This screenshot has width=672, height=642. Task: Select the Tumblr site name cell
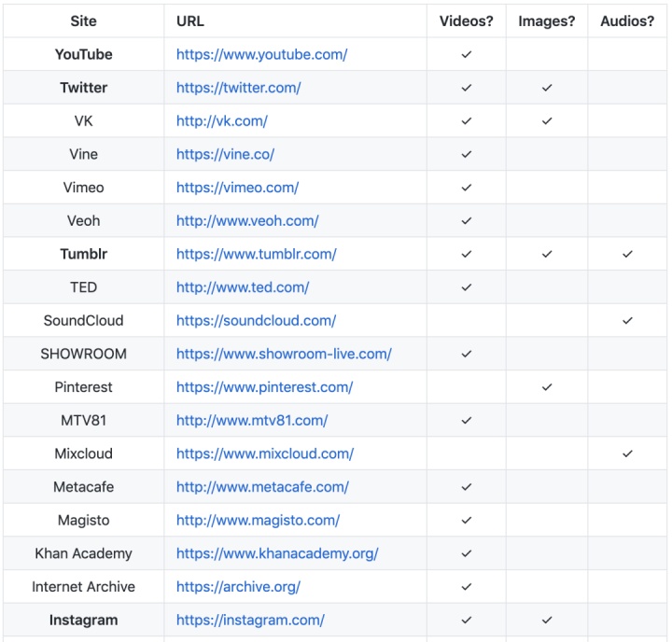(84, 254)
